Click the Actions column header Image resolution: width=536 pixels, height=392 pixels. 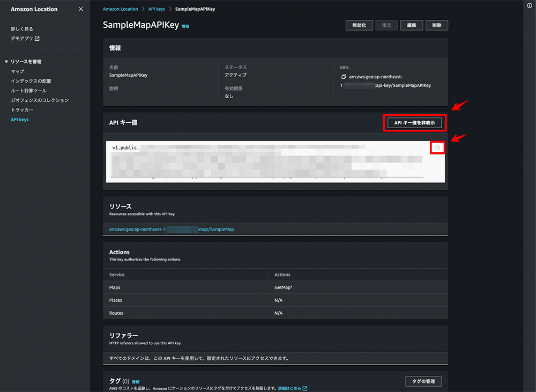pyautogui.click(x=282, y=275)
